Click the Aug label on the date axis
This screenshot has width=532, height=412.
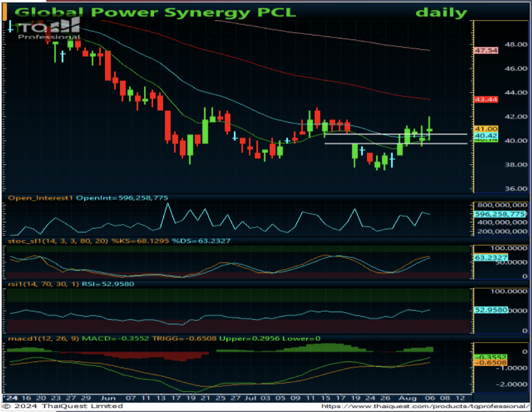(407, 398)
